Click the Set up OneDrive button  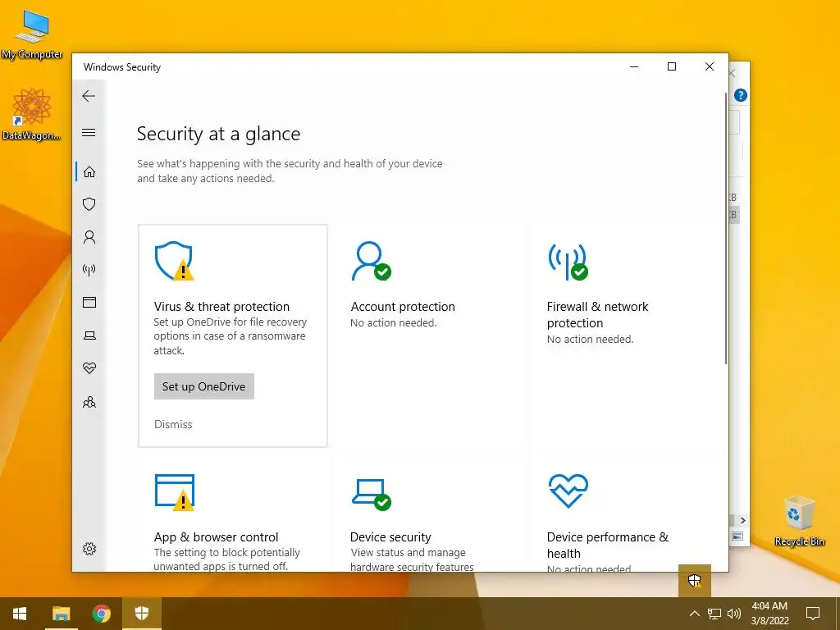pos(204,386)
